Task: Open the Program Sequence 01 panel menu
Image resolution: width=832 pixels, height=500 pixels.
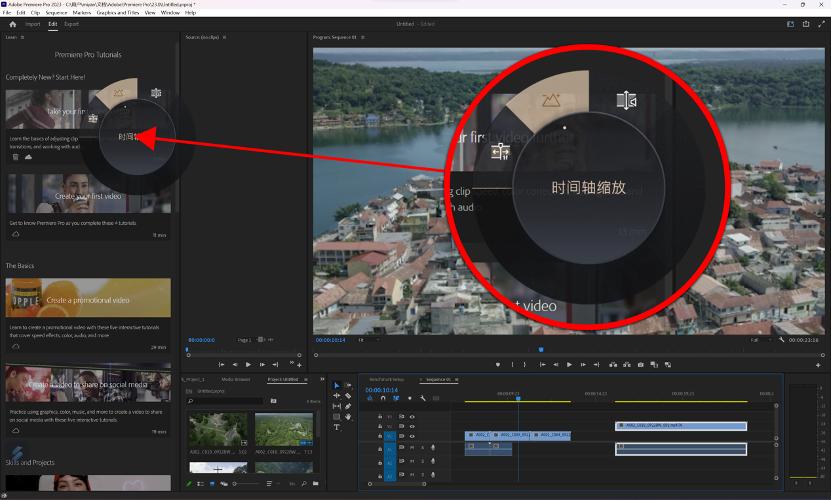Action: 363,37
